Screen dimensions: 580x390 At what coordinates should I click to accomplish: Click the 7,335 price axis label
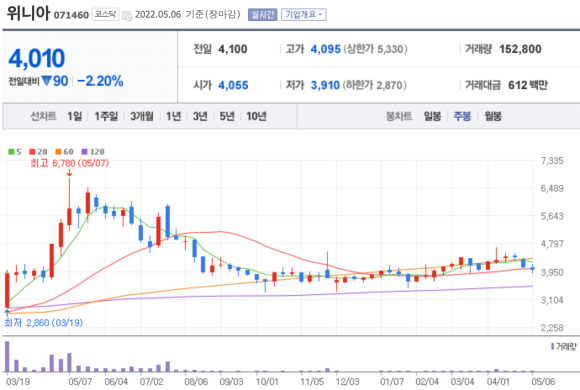[552, 161]
